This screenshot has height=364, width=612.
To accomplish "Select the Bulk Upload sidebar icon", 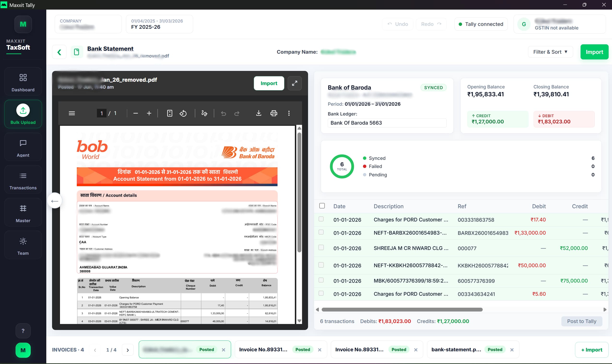I will point(23,114).
